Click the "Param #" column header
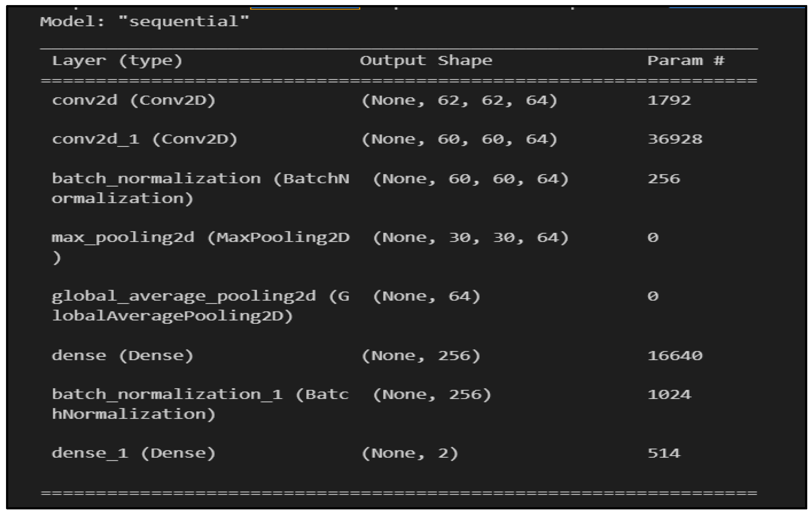The height and width of the screenshot is (517, 812). [686, 61]
